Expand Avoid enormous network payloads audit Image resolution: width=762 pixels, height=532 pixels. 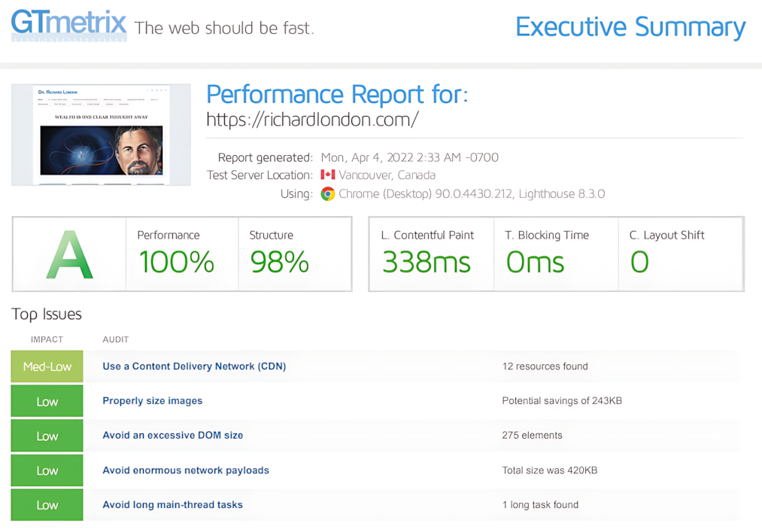[186, 470]
